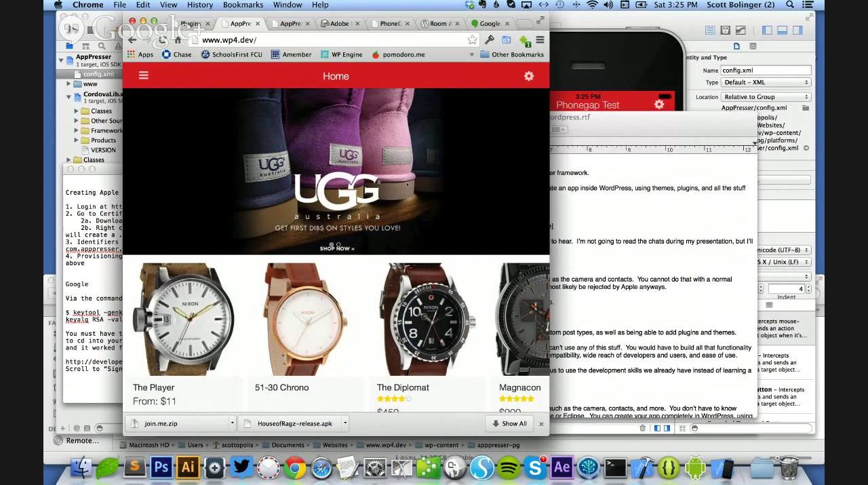Toggle the Xcode navigator panel

click(x=767, y=31)
